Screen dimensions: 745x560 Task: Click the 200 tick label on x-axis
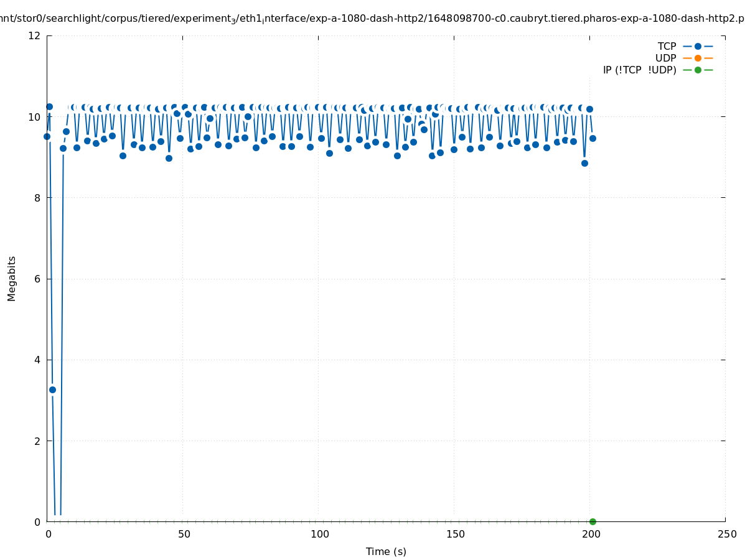point(591,534)
